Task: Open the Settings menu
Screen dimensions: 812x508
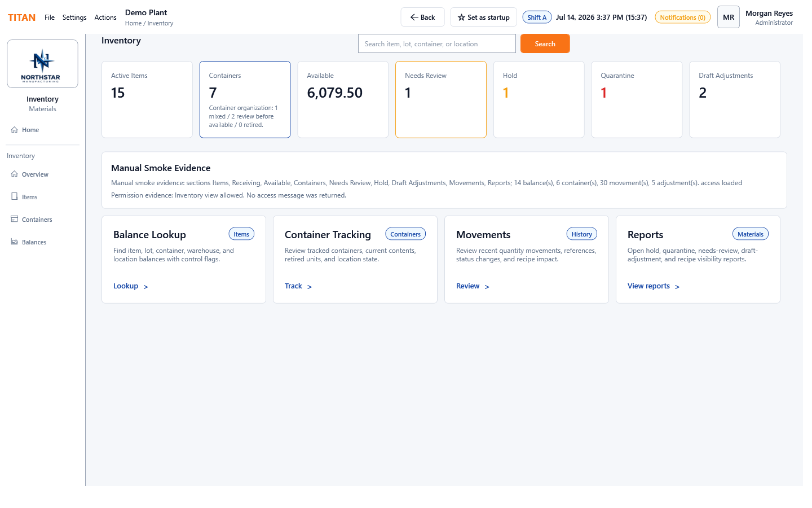Action: click(x=74, y=17)
